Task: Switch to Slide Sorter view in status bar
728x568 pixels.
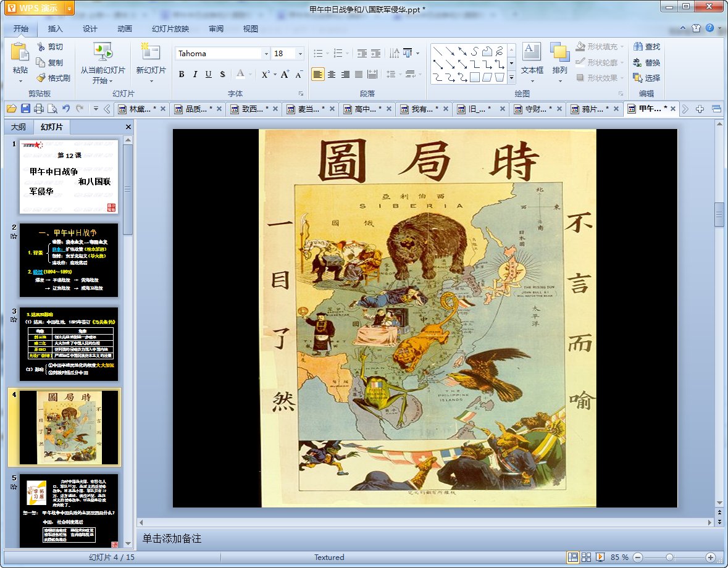Action: pyautogui.click(x=586, y=557)
